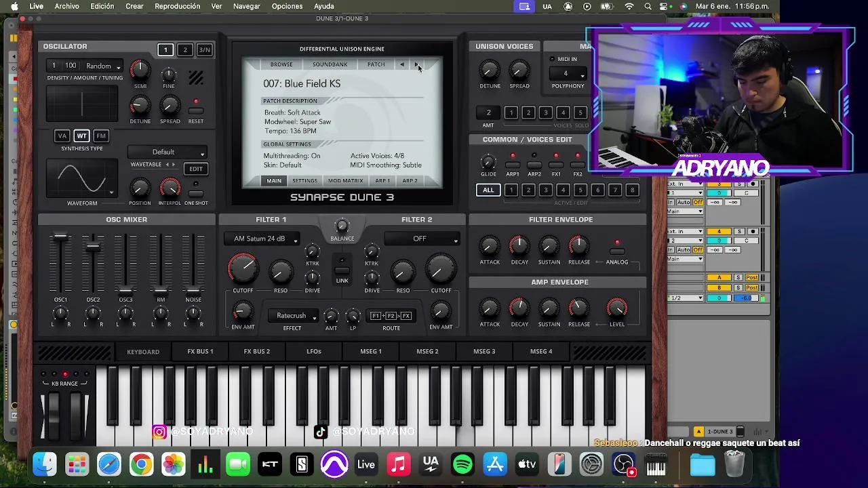868x488 pixels.
Task: Open Ratecrush effect dropdown
Action: pos(292,316)
